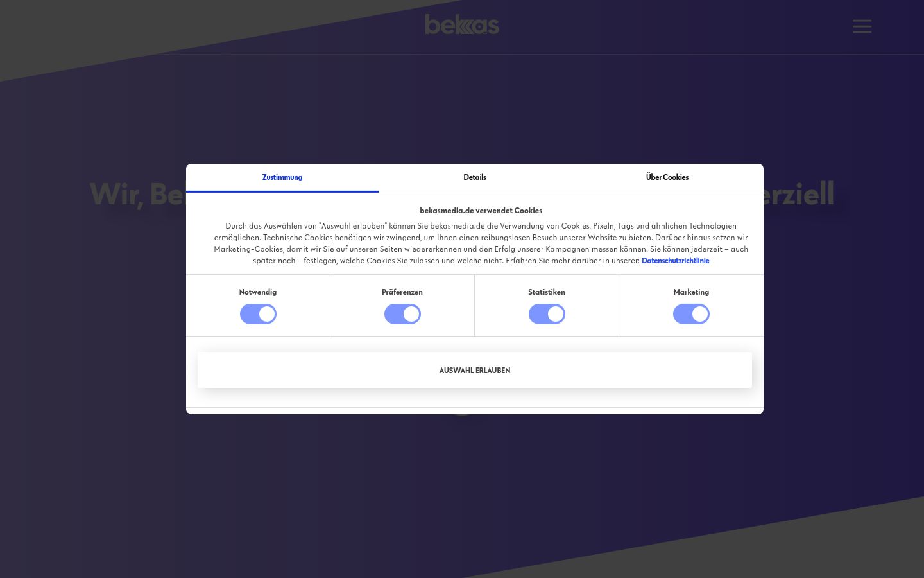This screenshot has height=578, width=924.
Task: Disable the Präferenzen cookies switch
Action: click(402, 314)
